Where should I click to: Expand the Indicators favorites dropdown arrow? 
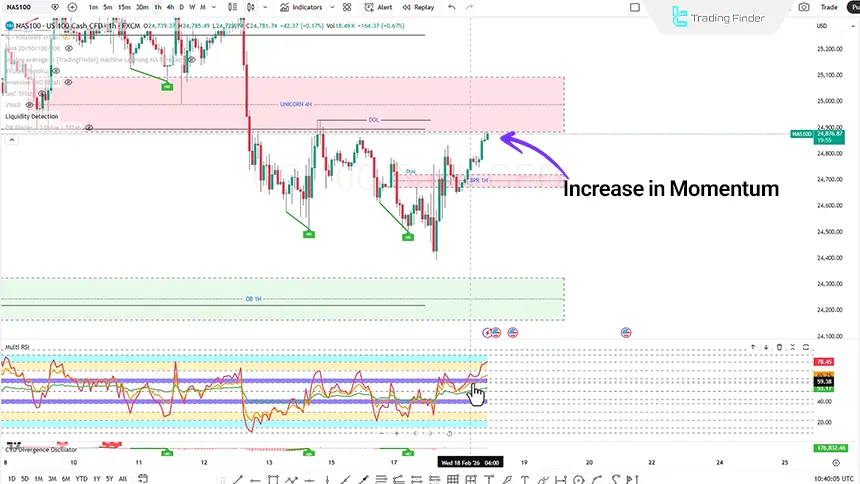(x=332, y=7)
